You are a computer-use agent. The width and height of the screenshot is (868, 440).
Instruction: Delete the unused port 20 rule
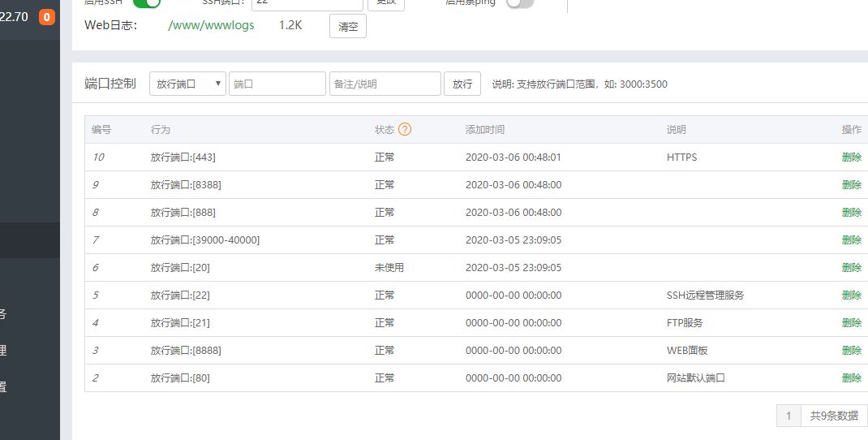[851, 268]
